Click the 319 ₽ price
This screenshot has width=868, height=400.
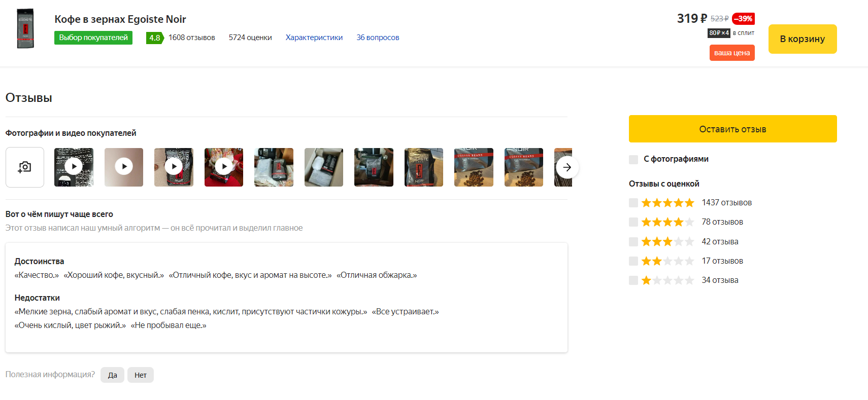[x=692, y=19]
